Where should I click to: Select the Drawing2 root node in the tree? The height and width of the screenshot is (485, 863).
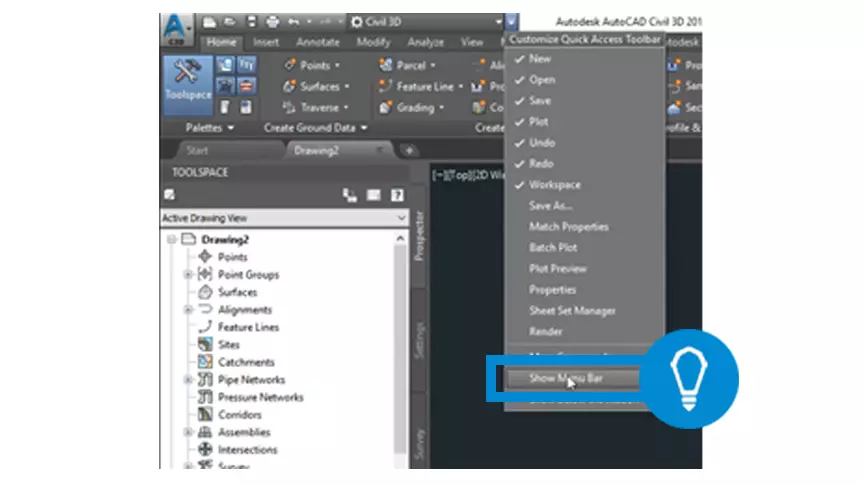pos(225,239)
